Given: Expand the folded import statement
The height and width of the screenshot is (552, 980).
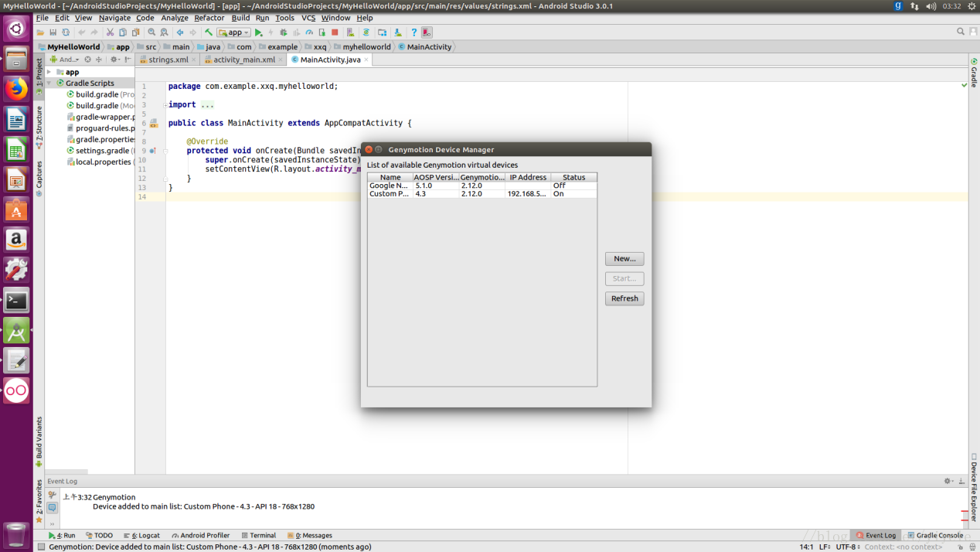Looking at the screenshot, I should (165, 104).
